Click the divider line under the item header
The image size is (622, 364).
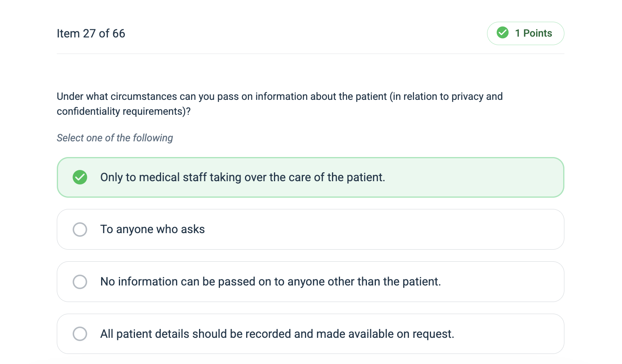pos(310,54)
